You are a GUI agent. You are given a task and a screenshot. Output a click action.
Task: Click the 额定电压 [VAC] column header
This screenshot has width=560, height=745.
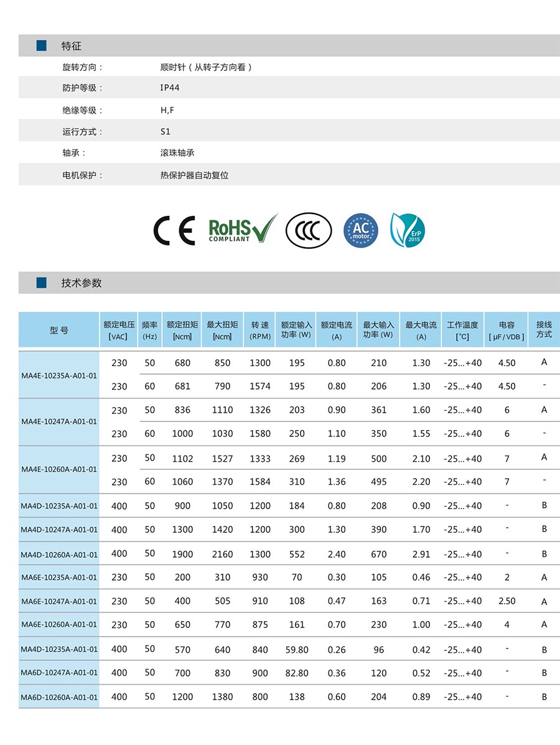[119, 330]
